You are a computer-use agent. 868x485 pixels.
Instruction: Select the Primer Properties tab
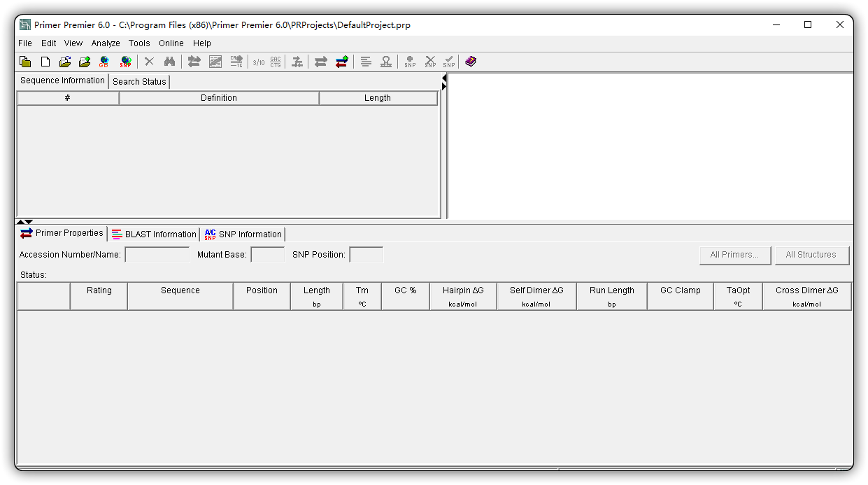tap(62, 233)
